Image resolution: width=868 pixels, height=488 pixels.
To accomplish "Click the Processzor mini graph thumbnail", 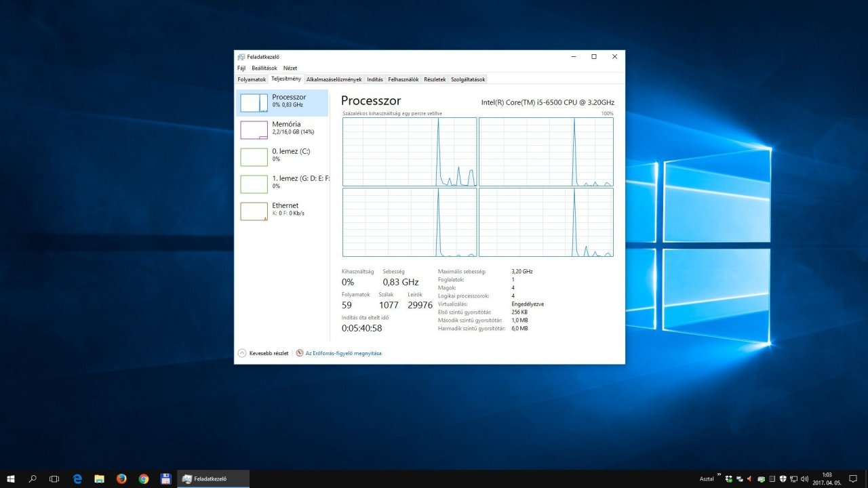I will click(x=254, y=103).
